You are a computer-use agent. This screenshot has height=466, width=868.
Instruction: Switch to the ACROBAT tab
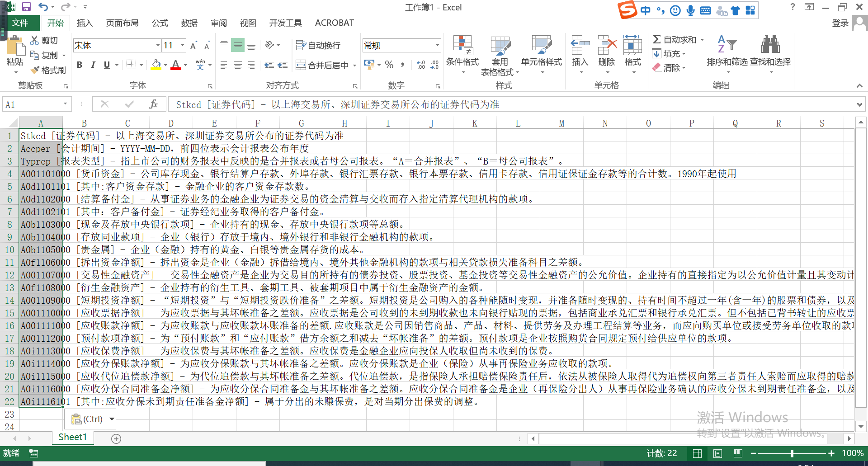pos(334,23)
